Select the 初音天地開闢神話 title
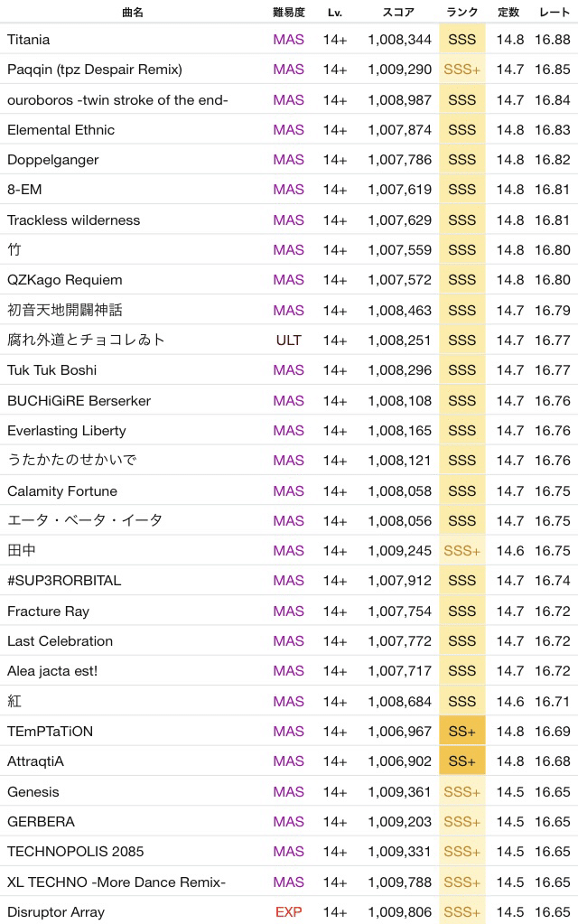 [x=65, y=311]
